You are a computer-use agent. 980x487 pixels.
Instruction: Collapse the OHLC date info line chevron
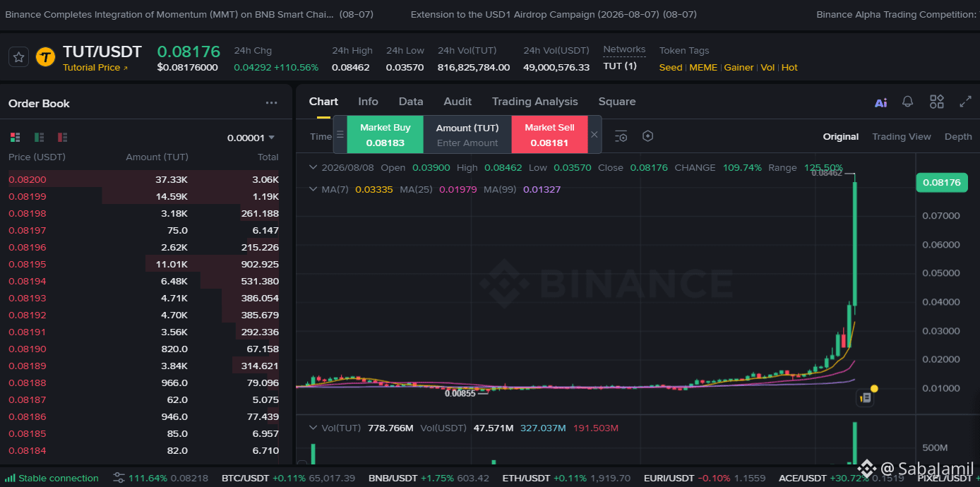313,168
